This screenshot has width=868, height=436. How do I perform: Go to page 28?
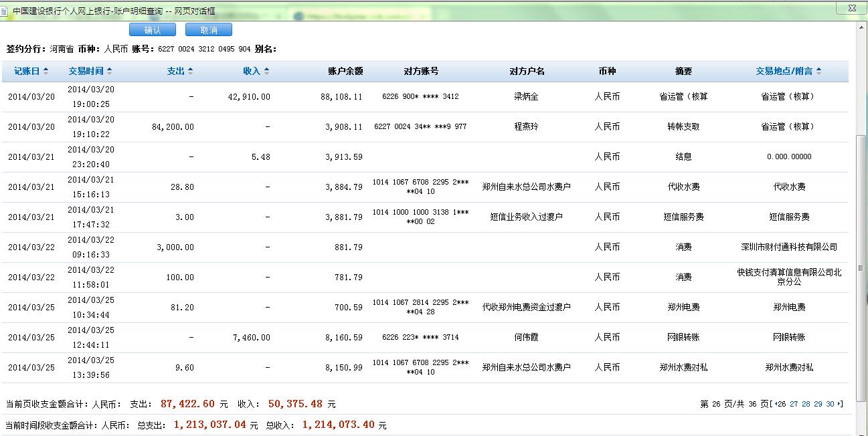click(806, 404)
